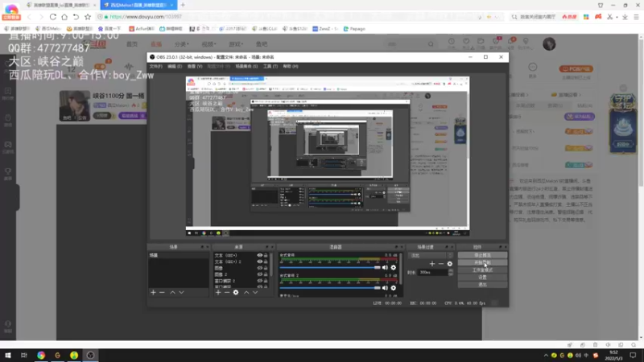The image size is (644, 362).
Task: Move source down in list
Action: click(x=255, y=292)
